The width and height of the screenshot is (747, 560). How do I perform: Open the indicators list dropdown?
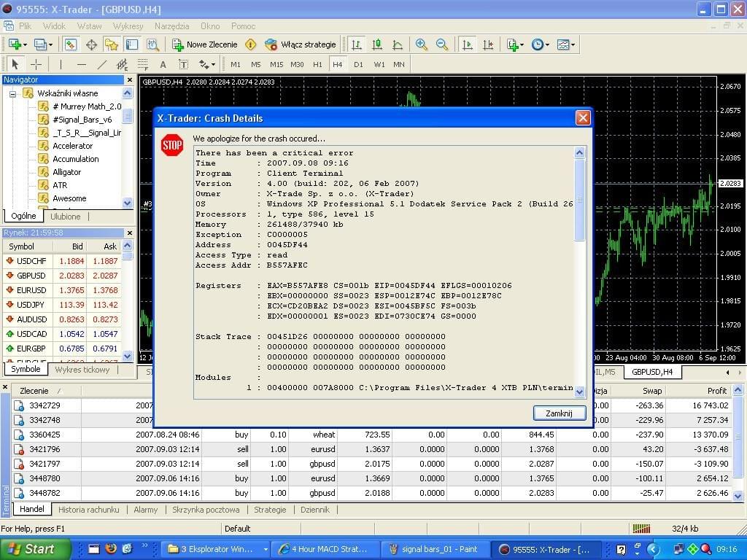pyautogui.click(x=515, y=44)
